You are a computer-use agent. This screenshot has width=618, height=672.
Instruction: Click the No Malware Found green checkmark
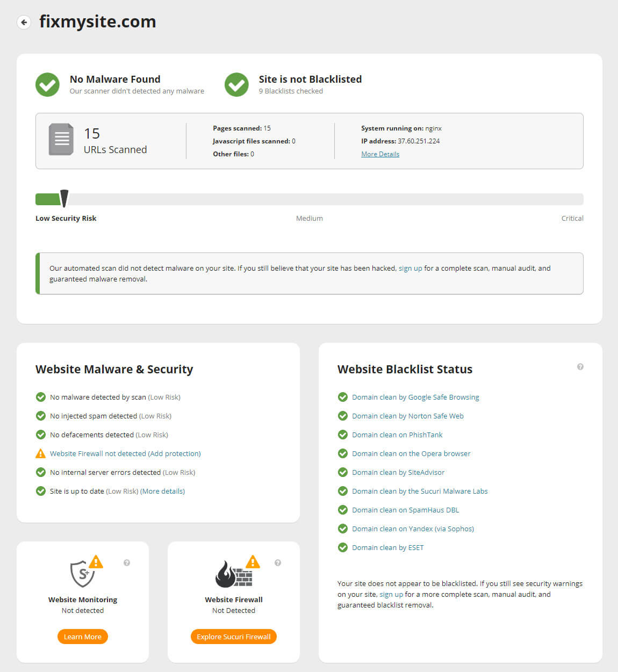point(47,84)
